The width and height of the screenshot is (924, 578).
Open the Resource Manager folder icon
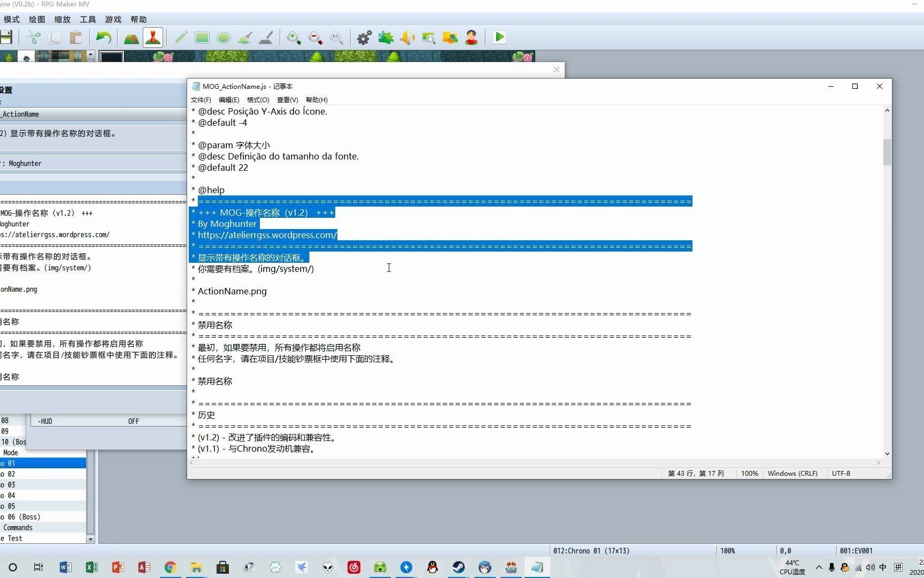pos(450,37)
